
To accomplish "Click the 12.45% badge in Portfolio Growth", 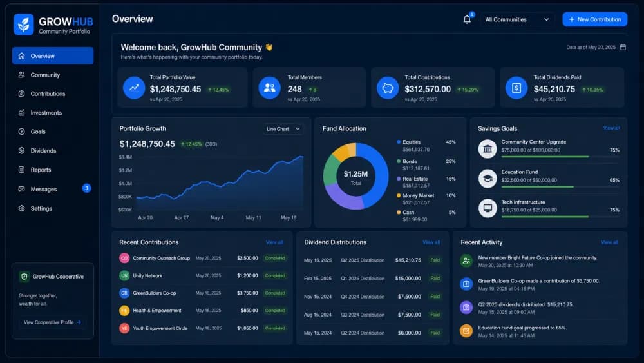I will [x=191, y=144].
